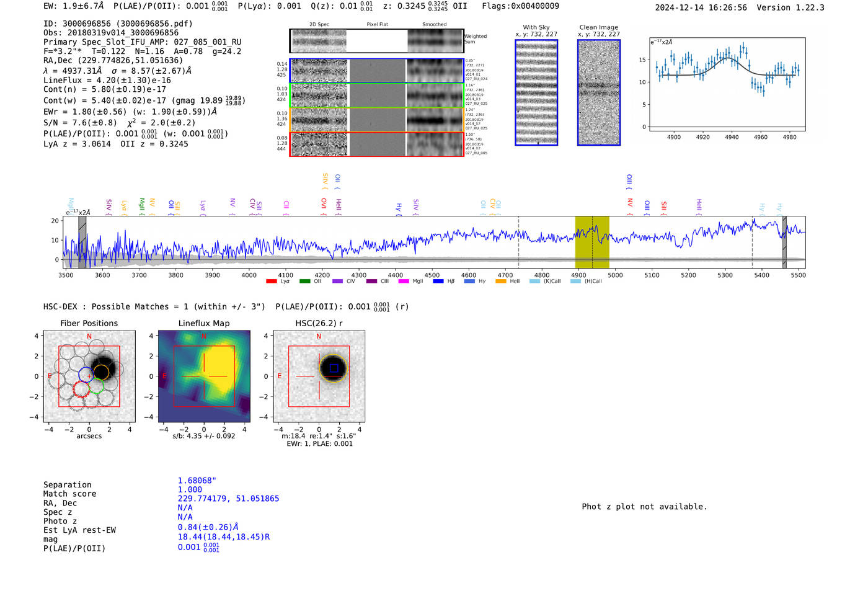Click the HSC(26.2) r cutout image
Viewport: 868px width, 591px height.
319,376
